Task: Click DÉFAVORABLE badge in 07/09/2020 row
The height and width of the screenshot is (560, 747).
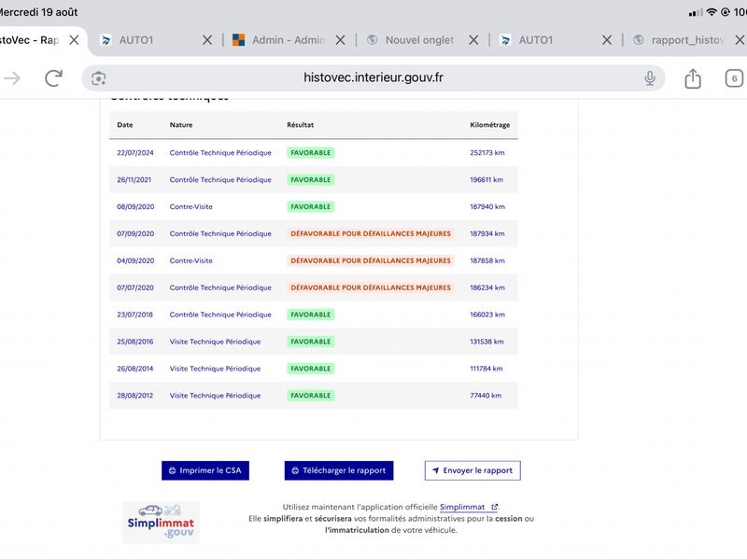Action: pyautogui.click(x=371, y=234)
